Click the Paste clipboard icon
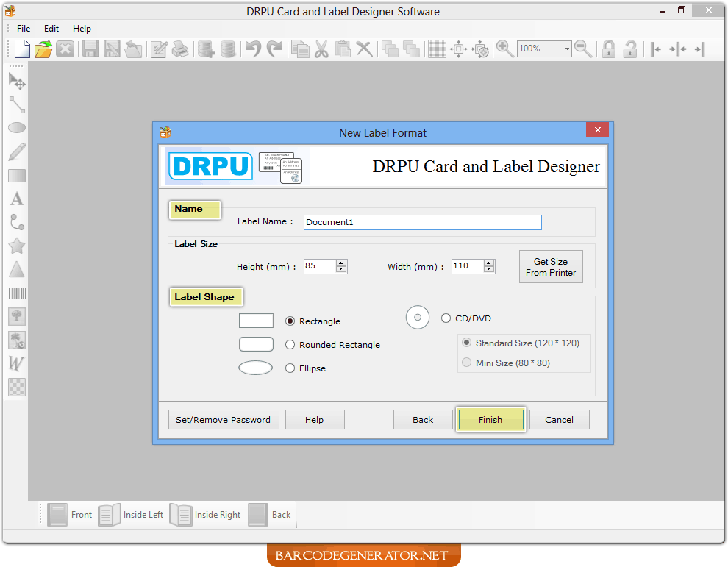 (343, 49)
